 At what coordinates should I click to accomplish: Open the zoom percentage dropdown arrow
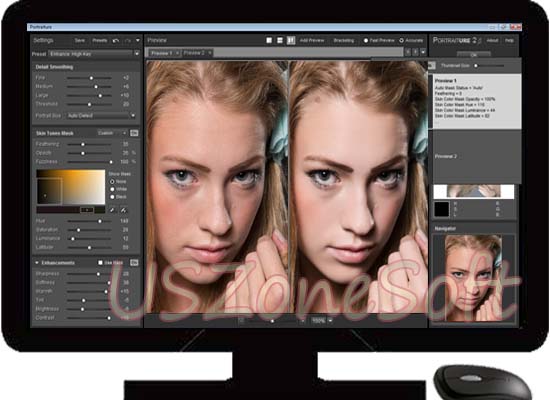click(x=330, y=320)
